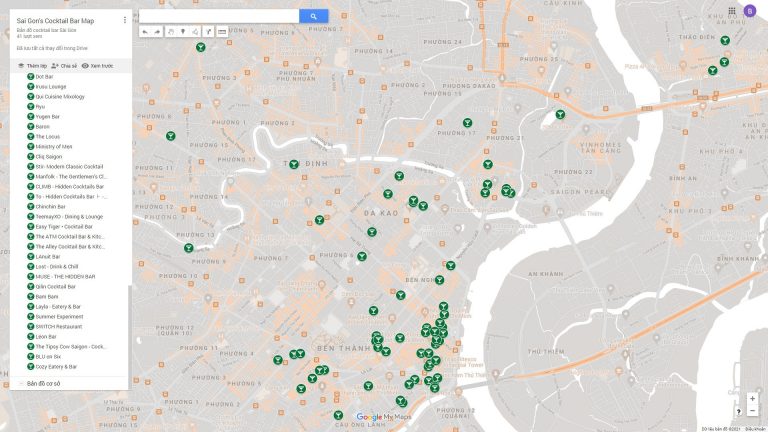Open the Add directions tool
Screen dimensions: 768x432
click(208, 32)
